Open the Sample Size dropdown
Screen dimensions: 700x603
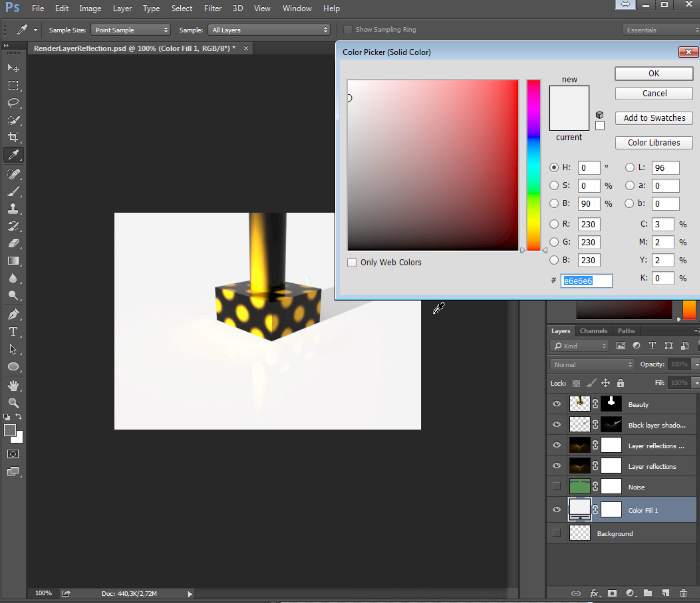[x=131, y=30]
